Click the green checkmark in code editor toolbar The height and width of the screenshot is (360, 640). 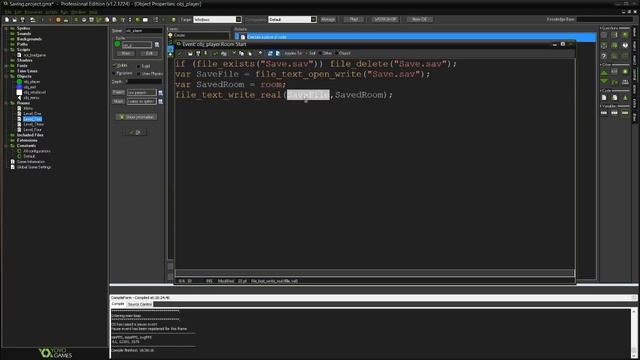coord(180,53)
